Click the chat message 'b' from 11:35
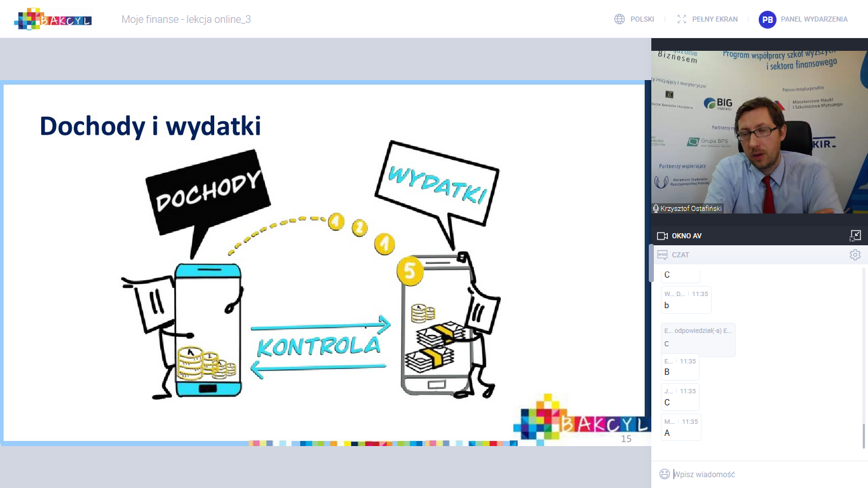 [686, 300]
